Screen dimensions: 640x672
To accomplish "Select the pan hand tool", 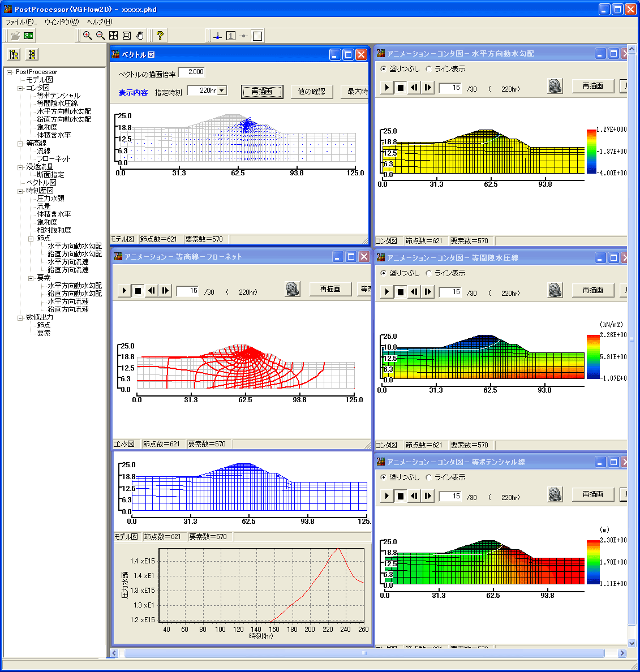I will pyautogui.click(x=140, y=36).
